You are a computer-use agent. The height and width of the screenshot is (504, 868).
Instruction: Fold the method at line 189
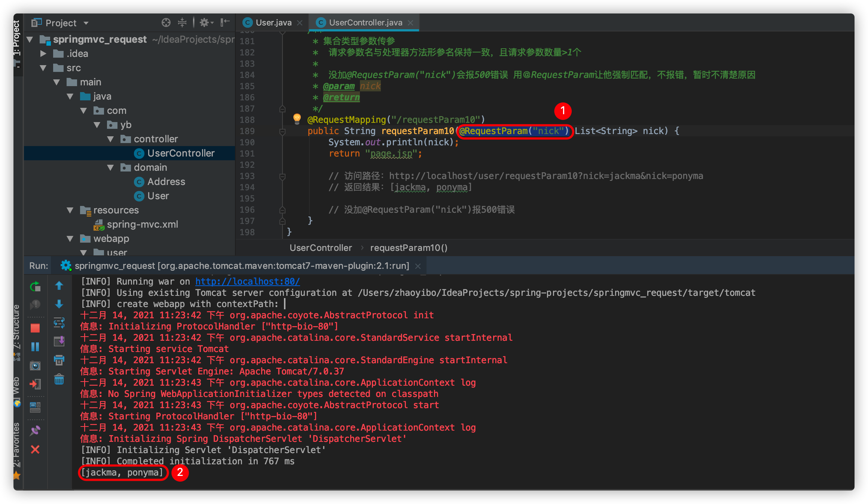tap(282, 131)
